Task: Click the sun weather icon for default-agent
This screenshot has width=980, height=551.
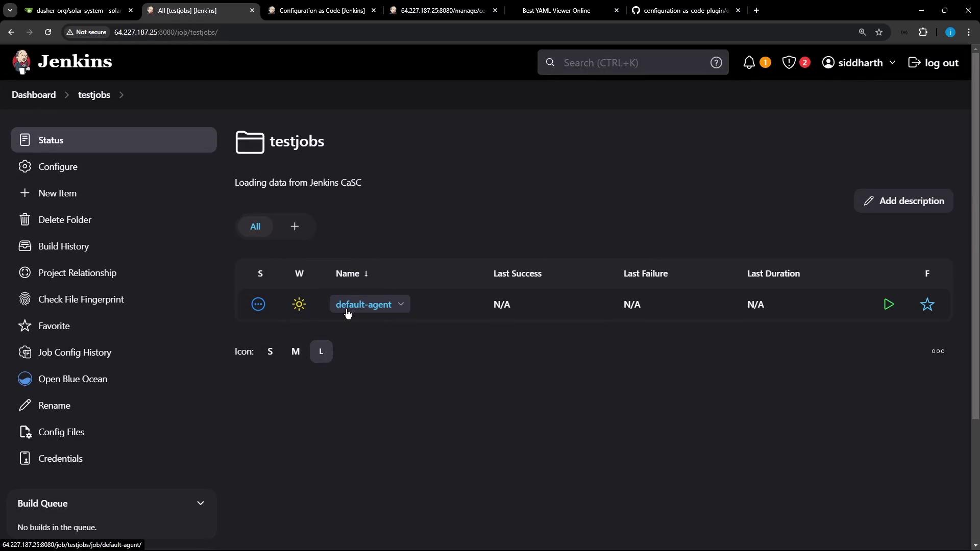Action: pos(299,305)
